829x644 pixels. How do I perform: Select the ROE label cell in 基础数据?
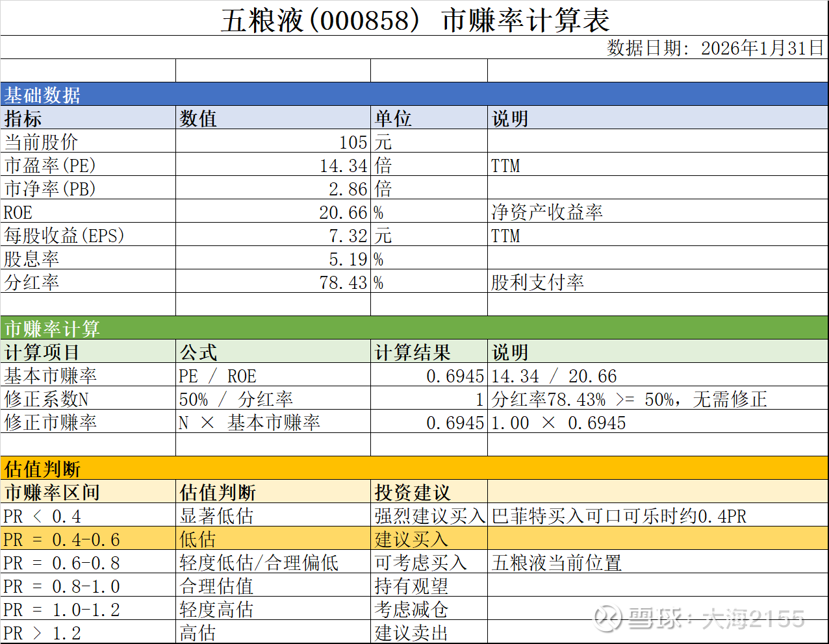point(88,211)
